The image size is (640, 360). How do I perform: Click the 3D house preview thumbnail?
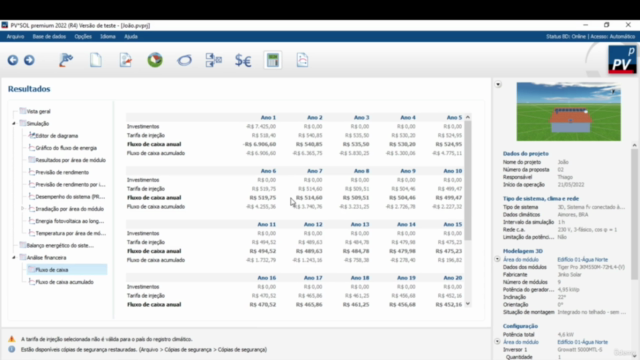coord(569,111)
